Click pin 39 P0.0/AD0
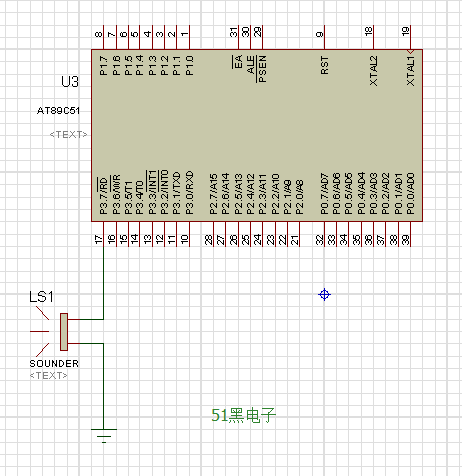 tap(410, 234)
